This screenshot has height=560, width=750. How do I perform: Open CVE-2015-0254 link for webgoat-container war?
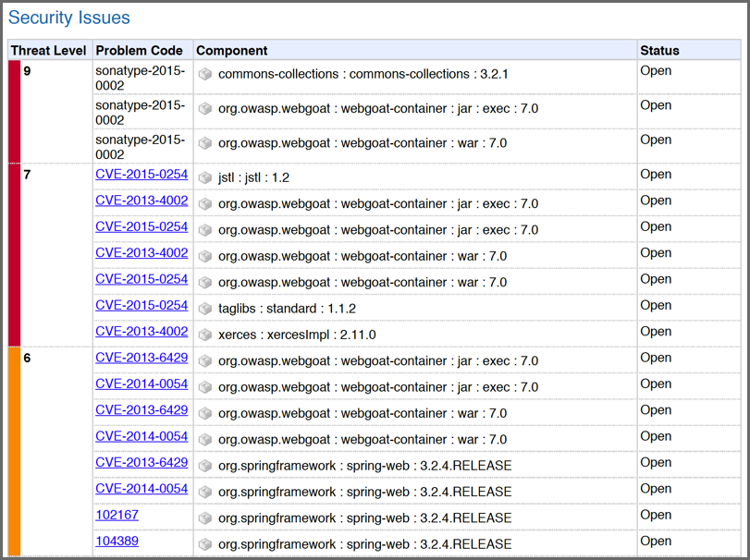coord(141,279)
